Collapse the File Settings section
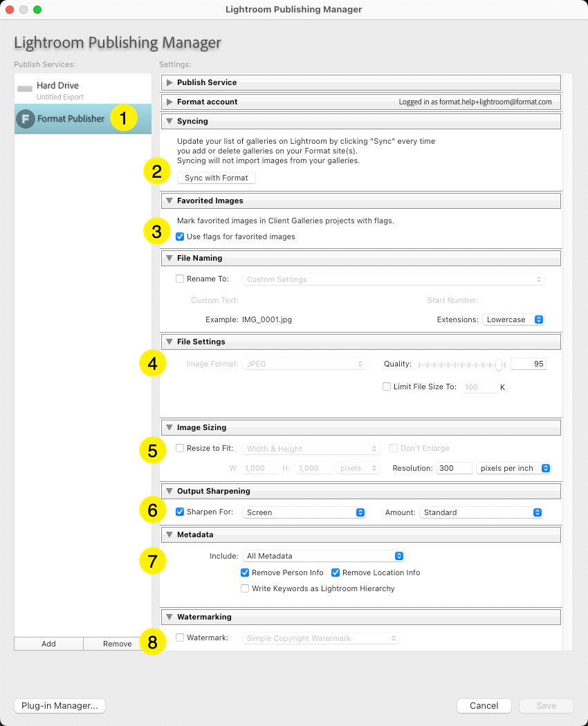This screenshot has height=726, width=588. [169, 342]
